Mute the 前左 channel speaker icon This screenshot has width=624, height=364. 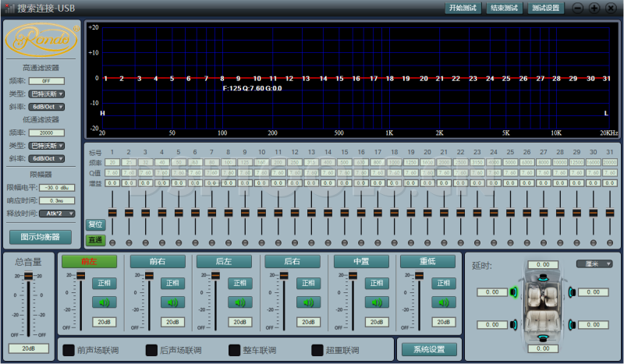[x=105, y=302]
